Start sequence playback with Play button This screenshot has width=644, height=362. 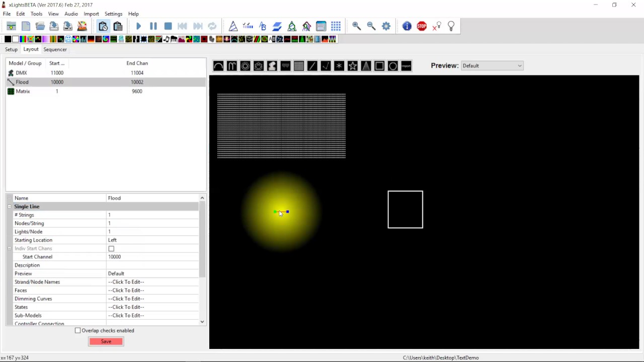pyautogui.click(x=139, y=26)
